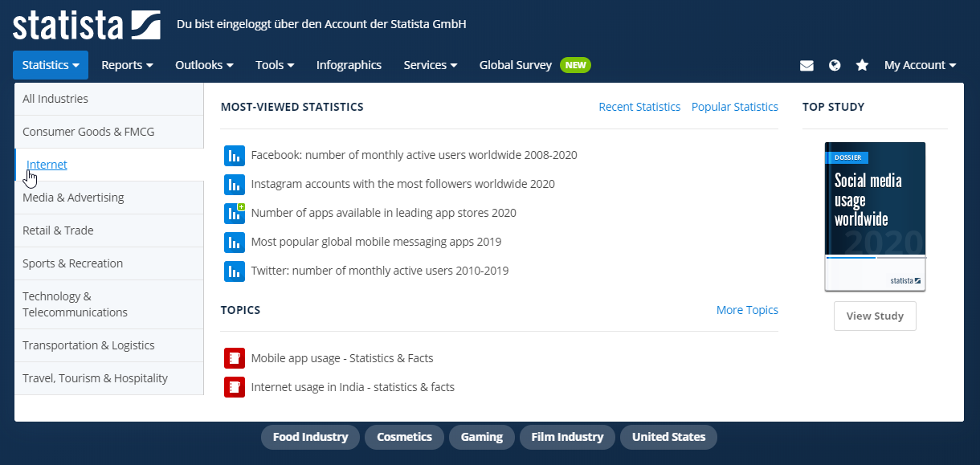Open Recent Statistics link
The image size is (980, 465).
639,107
